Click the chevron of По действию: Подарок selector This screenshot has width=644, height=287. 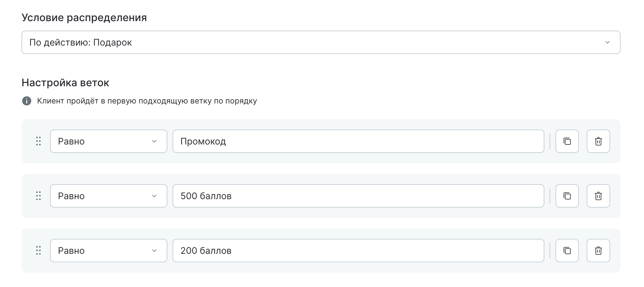(x=607, y=42)
